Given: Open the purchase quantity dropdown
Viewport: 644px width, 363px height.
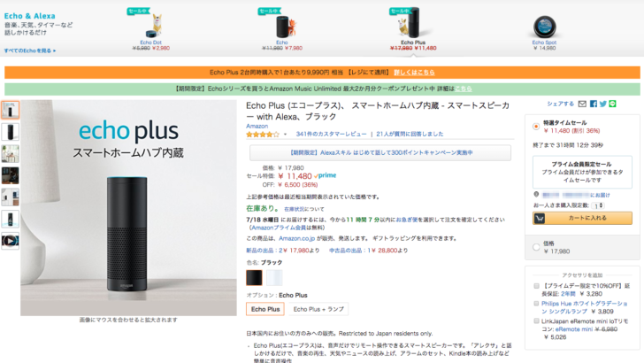Looking at the screenshot, I should click(598, 205).
